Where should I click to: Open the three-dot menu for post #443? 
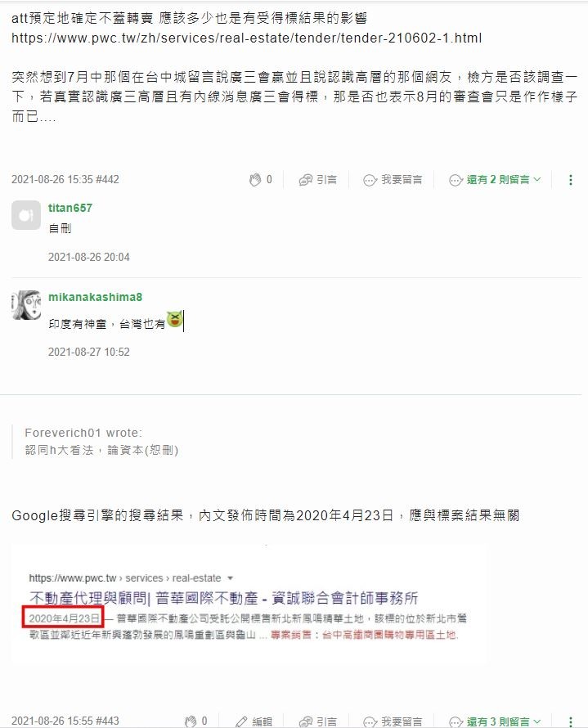[570, 721]
